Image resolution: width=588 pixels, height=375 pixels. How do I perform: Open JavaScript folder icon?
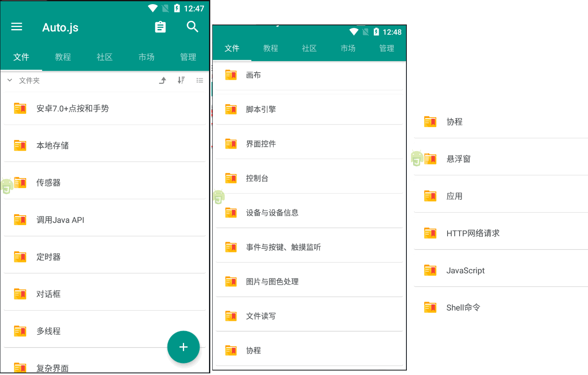tap(431, 270)
